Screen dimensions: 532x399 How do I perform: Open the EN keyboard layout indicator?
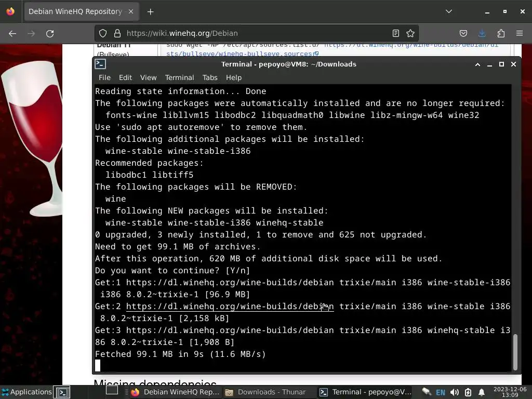441,393
